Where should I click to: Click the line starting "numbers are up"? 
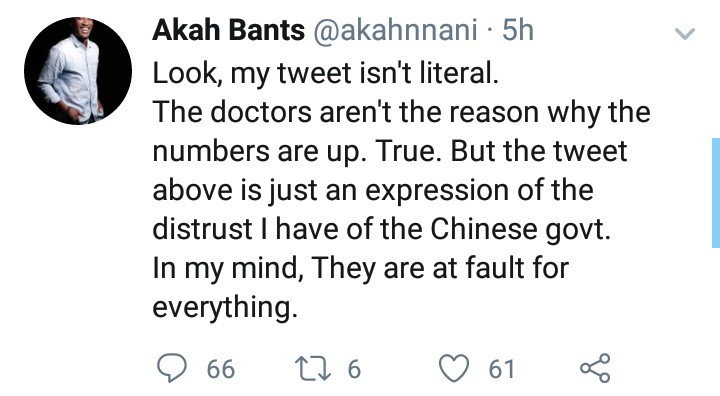[x=390, y=151]
